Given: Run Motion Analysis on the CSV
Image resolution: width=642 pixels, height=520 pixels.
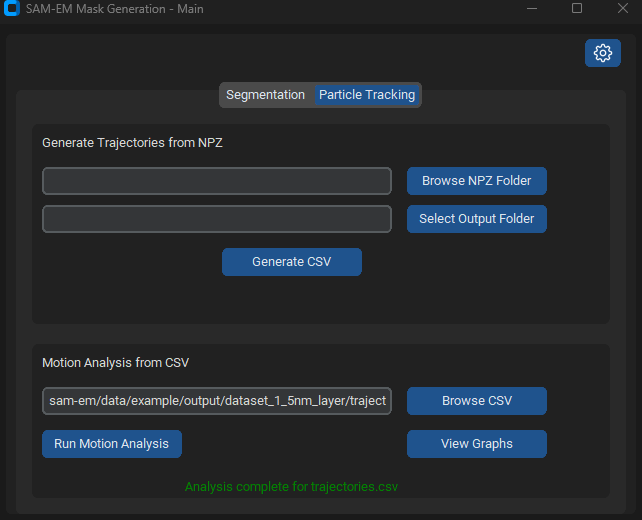Looking at the screenshot, I should coord(111,444).
